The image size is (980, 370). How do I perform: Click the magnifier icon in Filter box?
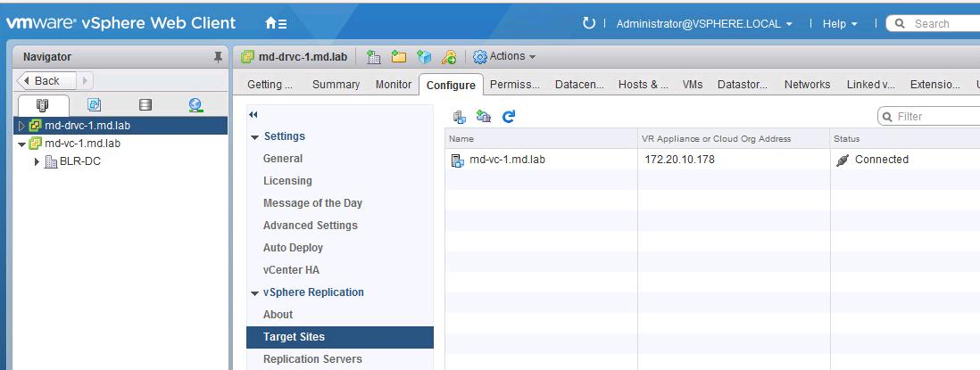click(x=888, y=117)
